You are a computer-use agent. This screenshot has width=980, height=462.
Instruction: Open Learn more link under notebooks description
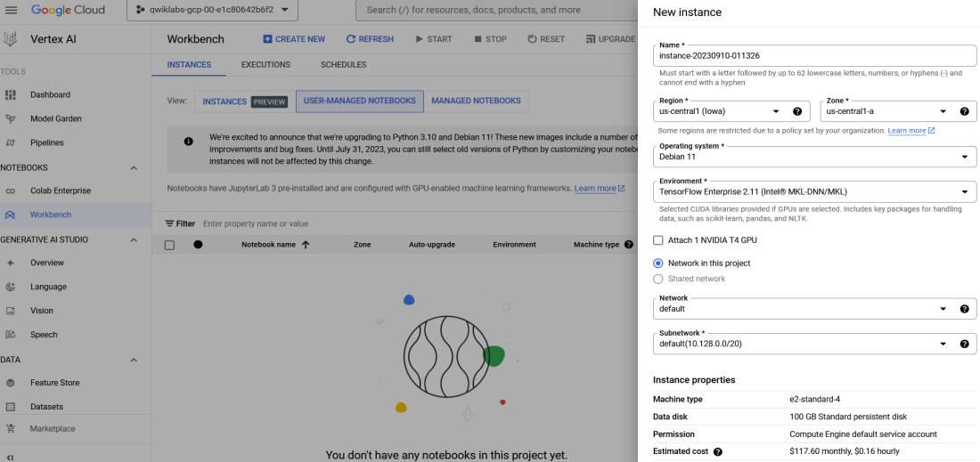click(x=599, y=189)
